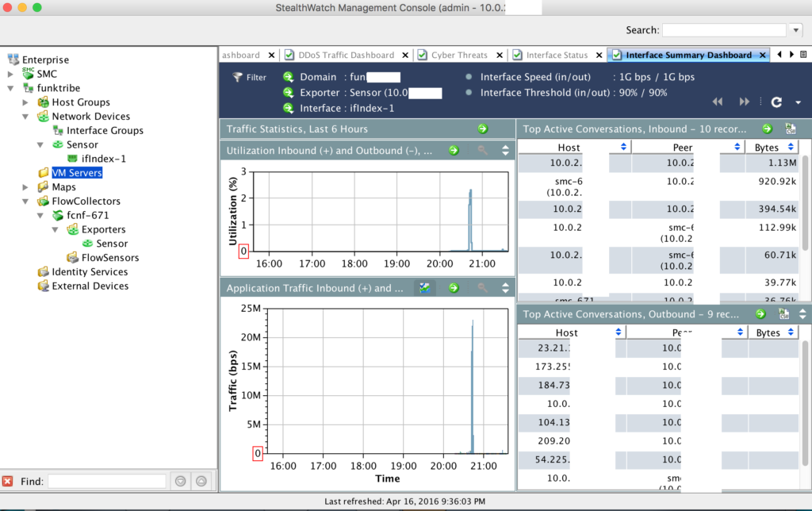Viewport: 812px width, 511px height.
Task: Click the rewind double-arrow icon
Action: pyautogui.click(x=718, y=102)
